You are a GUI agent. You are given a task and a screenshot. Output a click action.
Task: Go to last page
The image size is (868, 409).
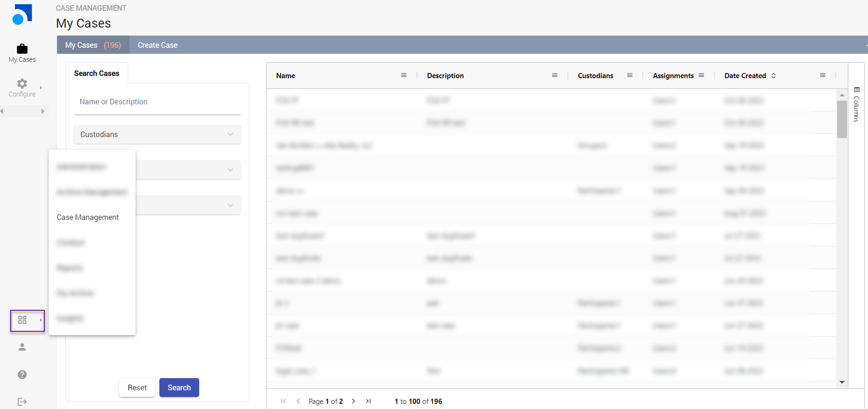(x=368, y=401)
